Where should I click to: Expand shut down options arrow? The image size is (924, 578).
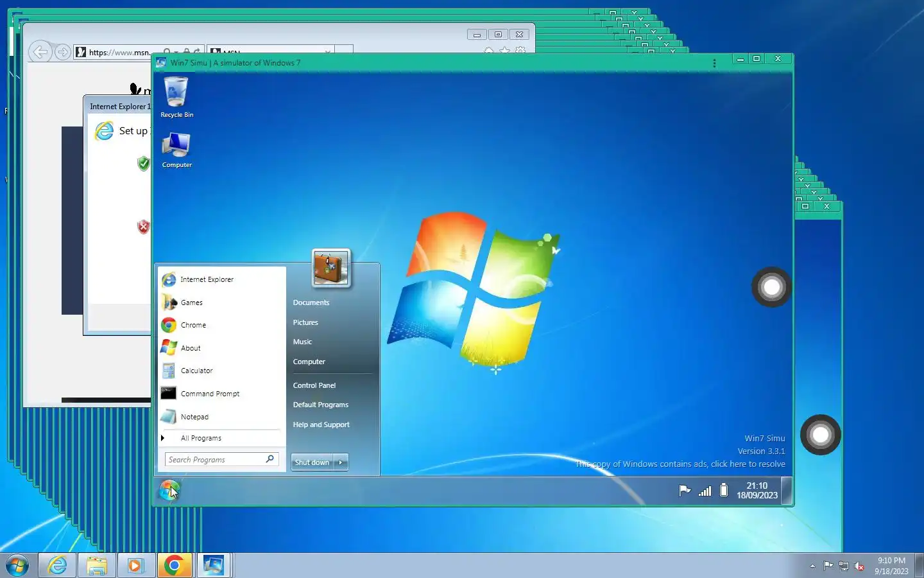341,462
